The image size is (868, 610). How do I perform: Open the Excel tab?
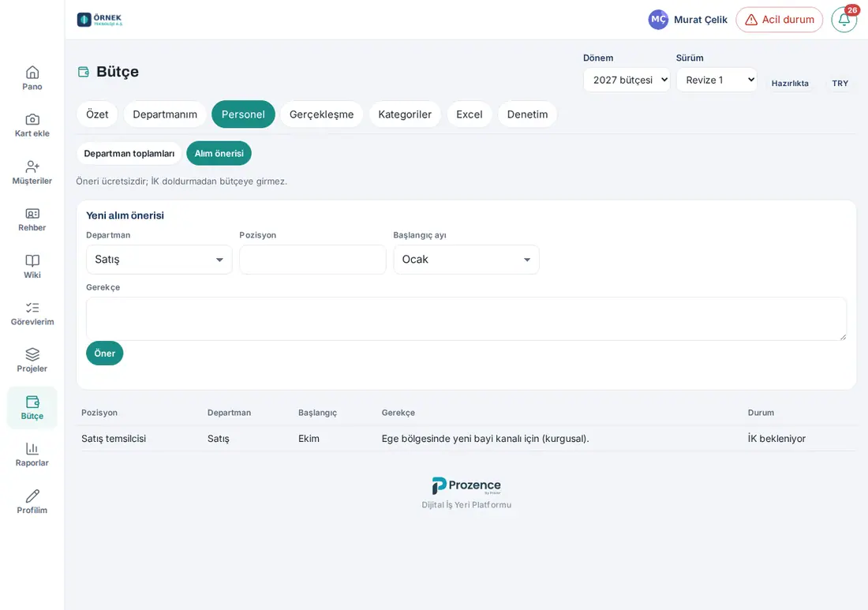coord(470,114)
